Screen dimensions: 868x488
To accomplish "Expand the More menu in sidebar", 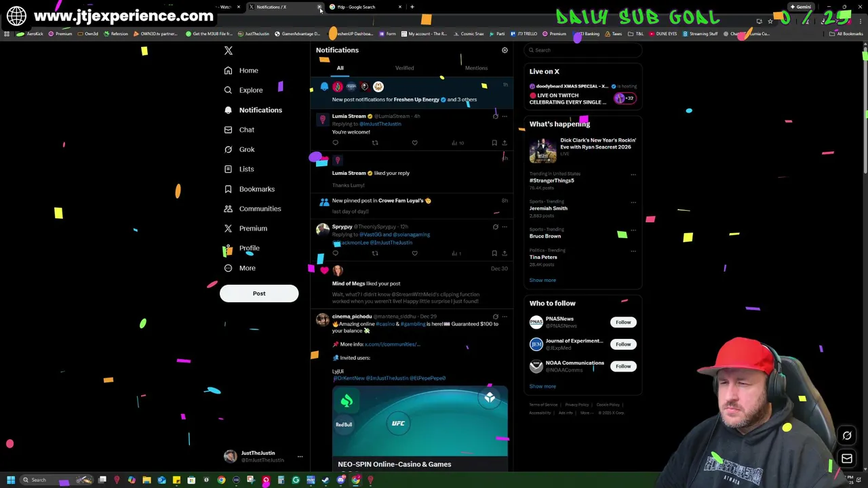I will click(239, 268).
